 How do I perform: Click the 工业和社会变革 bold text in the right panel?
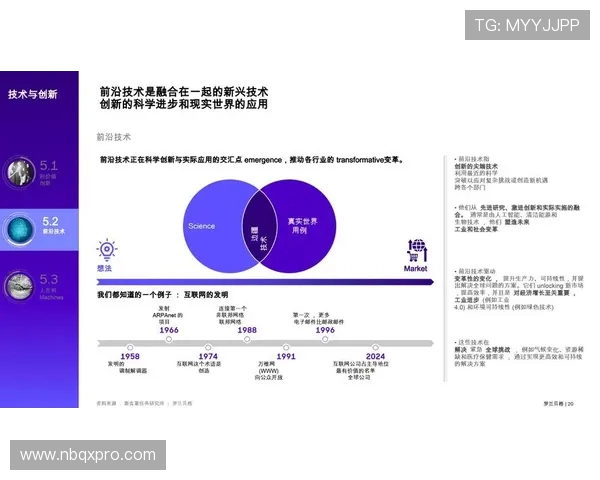coord(476,229)
